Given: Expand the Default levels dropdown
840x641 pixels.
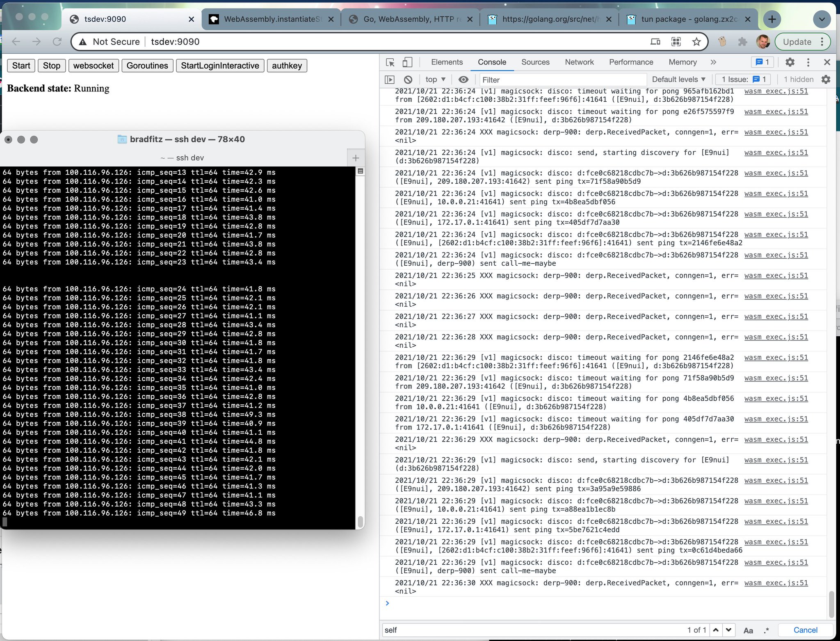Looking at the screenshot, I should (678, 80).
